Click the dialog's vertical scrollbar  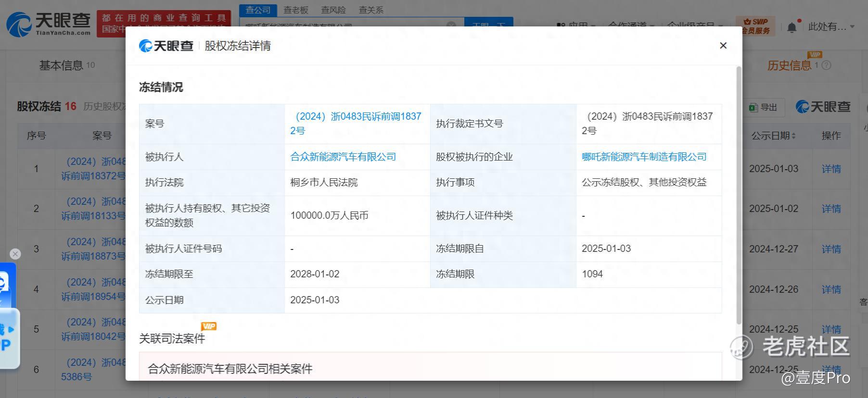pyautogui.click(x=739, y=195)
